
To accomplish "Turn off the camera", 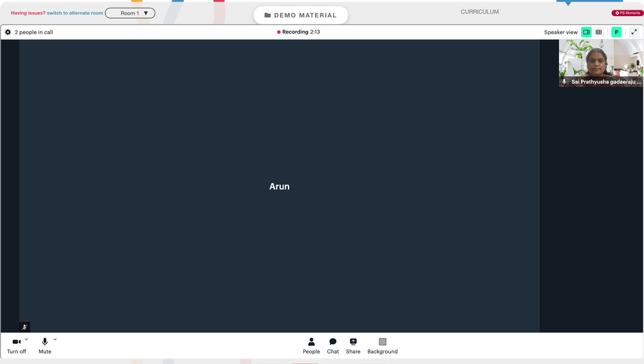I will (17, 345).
